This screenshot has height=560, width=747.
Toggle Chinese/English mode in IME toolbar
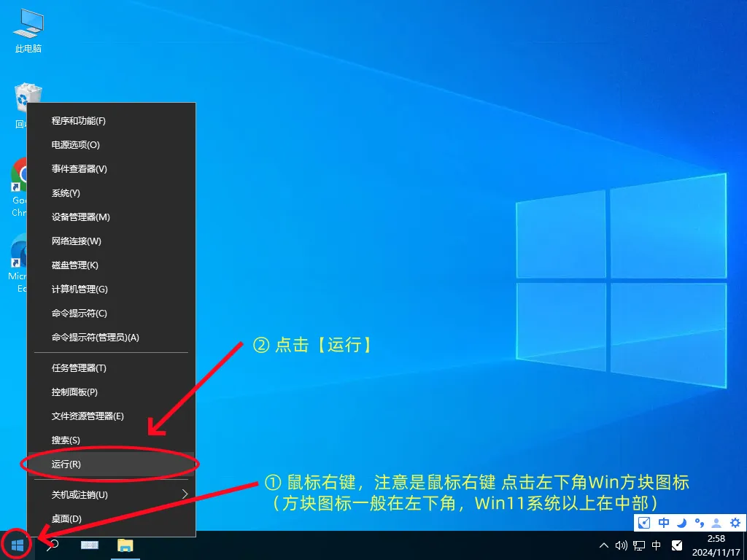tap(664, 522)
